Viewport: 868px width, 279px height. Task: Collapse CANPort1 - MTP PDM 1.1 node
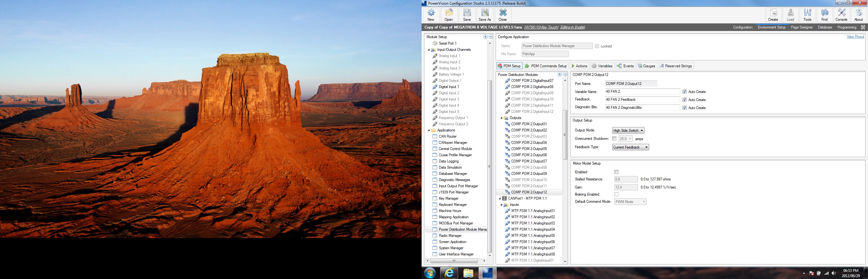tap(500, 198)
